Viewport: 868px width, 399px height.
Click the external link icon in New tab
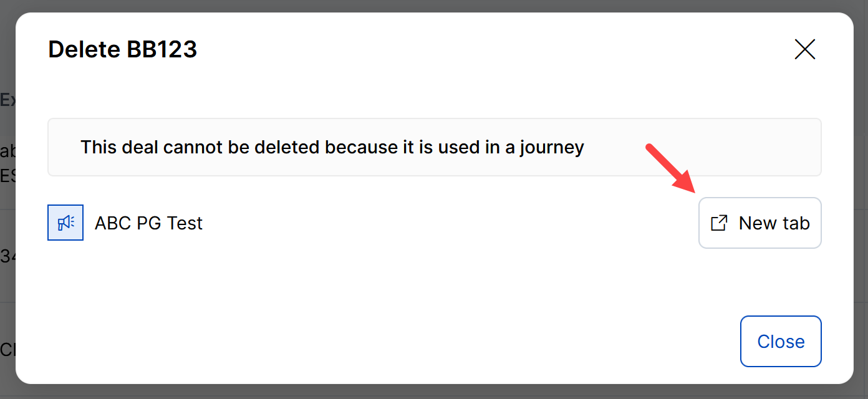719,223
